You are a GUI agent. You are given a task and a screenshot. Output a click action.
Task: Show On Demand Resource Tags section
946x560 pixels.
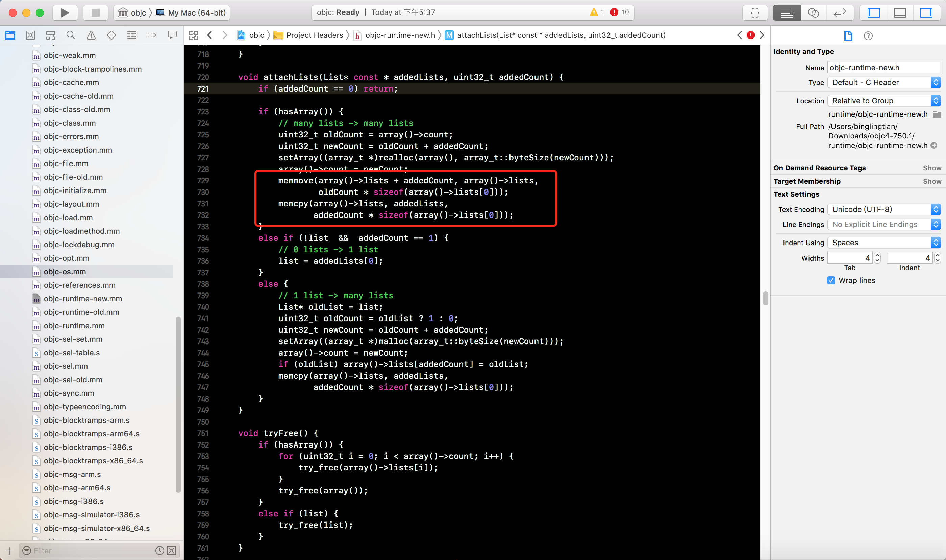[x=932, y=168]
